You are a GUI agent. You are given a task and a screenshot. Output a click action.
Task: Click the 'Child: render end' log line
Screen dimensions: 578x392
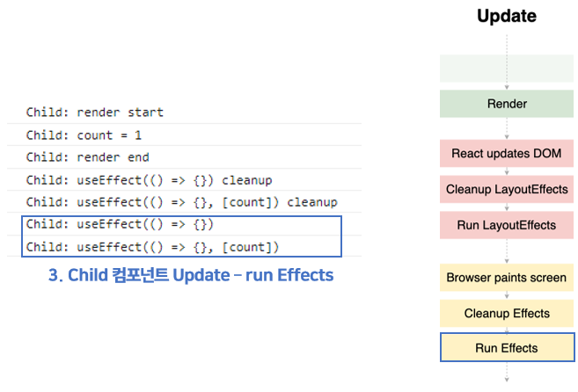88,157
